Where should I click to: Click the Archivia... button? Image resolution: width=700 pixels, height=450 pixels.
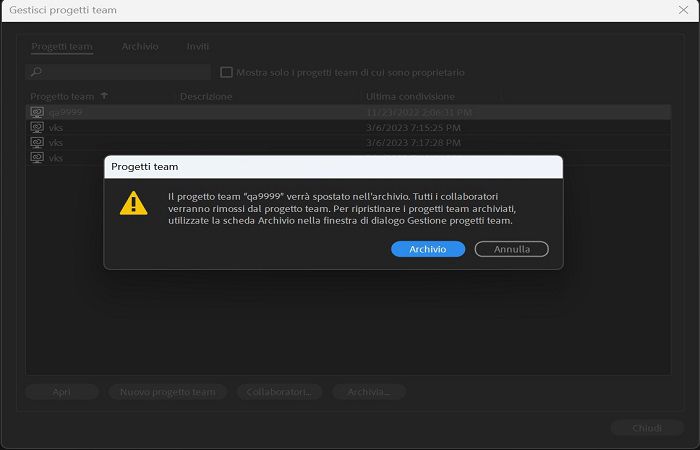pos(369,392)
